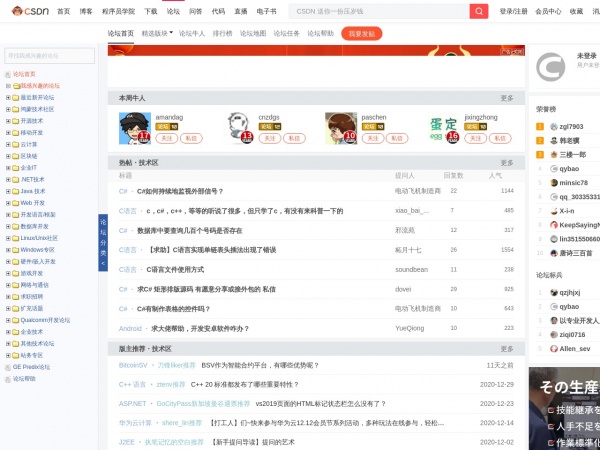Click Allen_sev's avatar in 论坛标兵
The width and height of the screenshot is (600, 450).
pos(554,349)
